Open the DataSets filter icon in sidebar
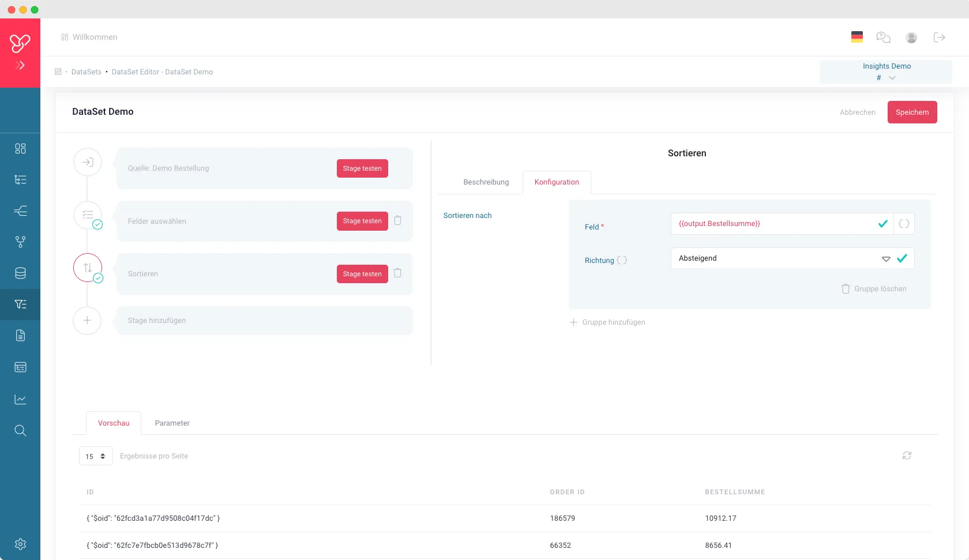The height and width of the screenshot is (560, 969). click(20, 305)
